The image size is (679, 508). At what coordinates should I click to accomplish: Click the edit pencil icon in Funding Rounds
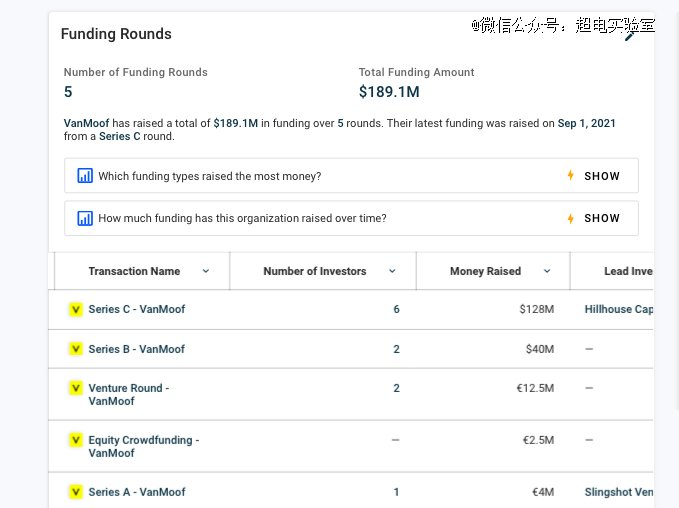(x=630, y=36)
